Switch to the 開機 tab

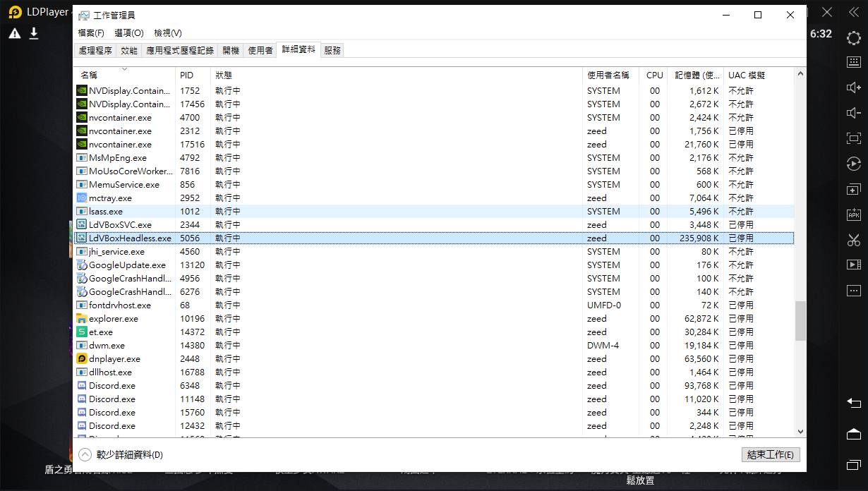pyautogui.click(x=231, y=51)
